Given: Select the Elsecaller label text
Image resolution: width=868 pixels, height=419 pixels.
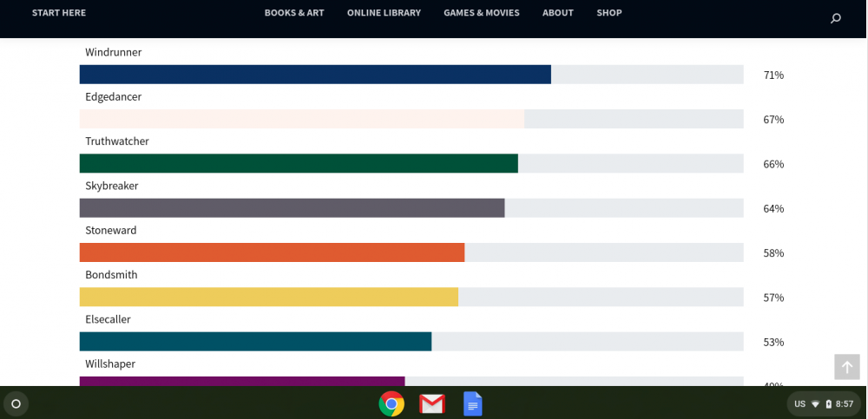Looking at the screenshot, I should [108, 319].
